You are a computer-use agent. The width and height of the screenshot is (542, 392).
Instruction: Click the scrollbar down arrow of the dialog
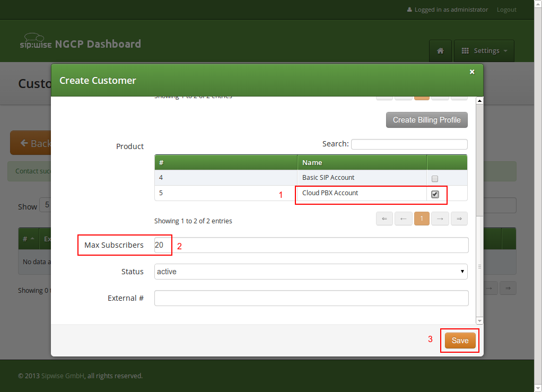479,321
